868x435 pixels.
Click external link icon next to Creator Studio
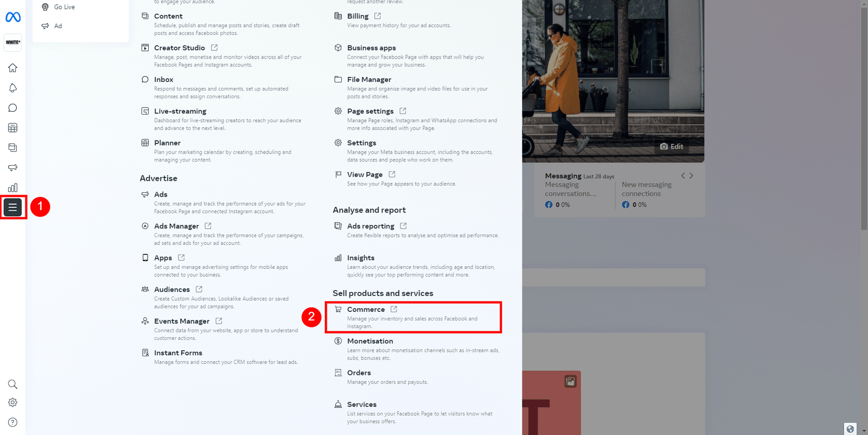[x=214, y=48]
